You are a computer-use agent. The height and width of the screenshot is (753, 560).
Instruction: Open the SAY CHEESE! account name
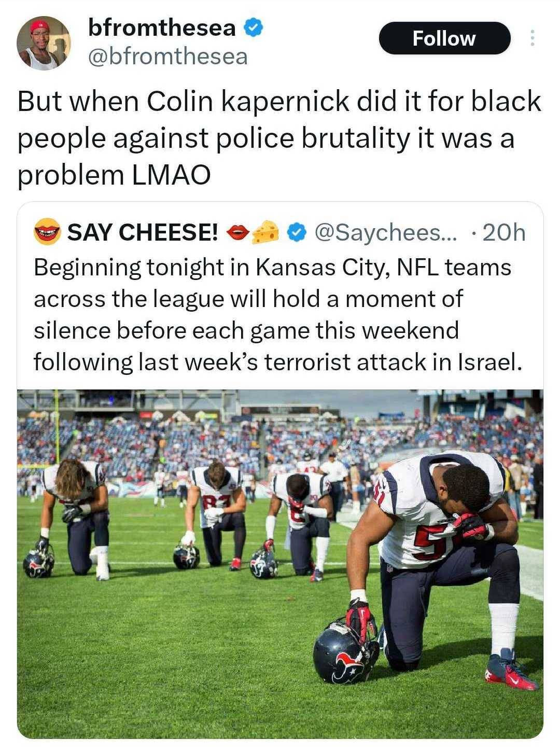tap(143, 232)
